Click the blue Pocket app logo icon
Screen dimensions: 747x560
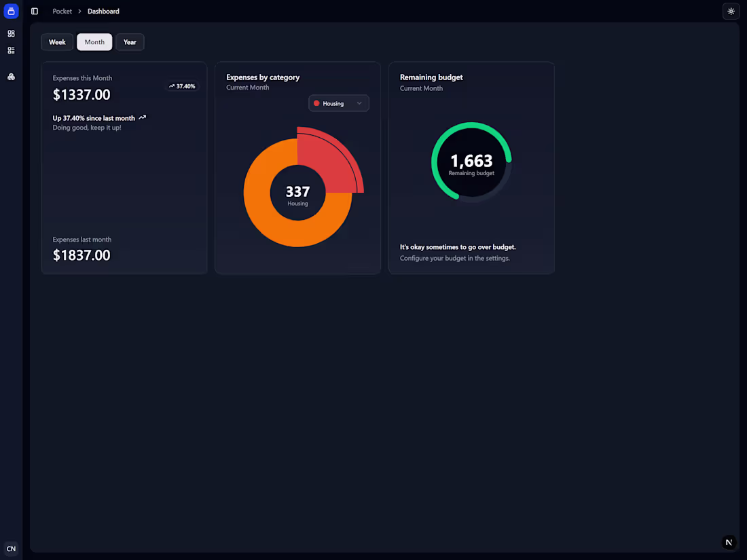pyautogui.click(x=11, y=11)
